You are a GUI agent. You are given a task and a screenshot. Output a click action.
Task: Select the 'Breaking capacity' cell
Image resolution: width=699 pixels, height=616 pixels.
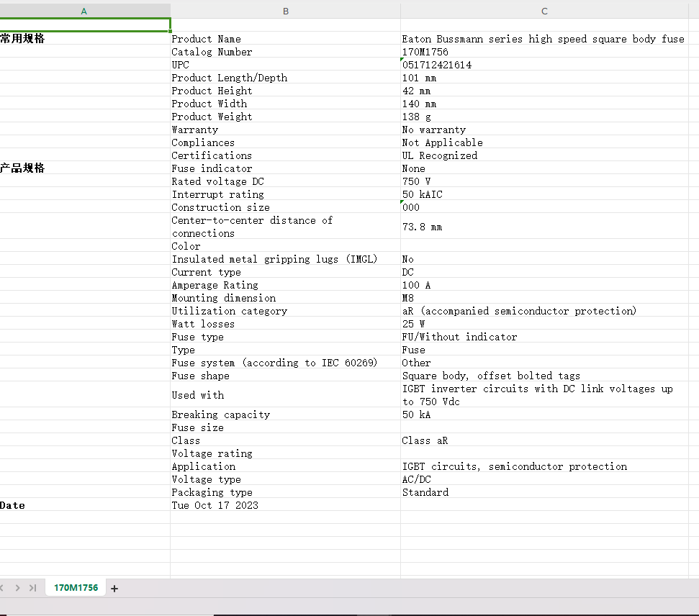[x=285, y=415]
